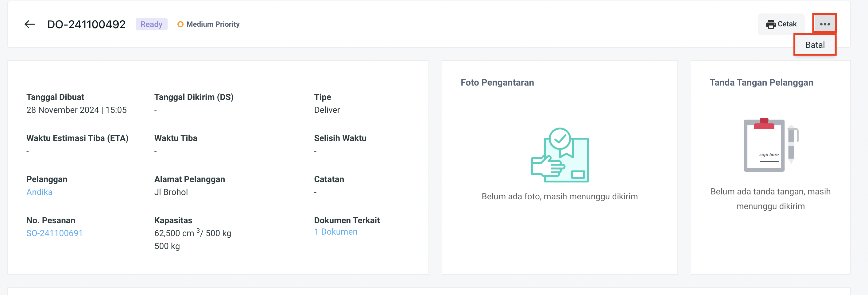Click the printer icon in Cetak
Screen dimensions: 868x295
tap(770, 24)
